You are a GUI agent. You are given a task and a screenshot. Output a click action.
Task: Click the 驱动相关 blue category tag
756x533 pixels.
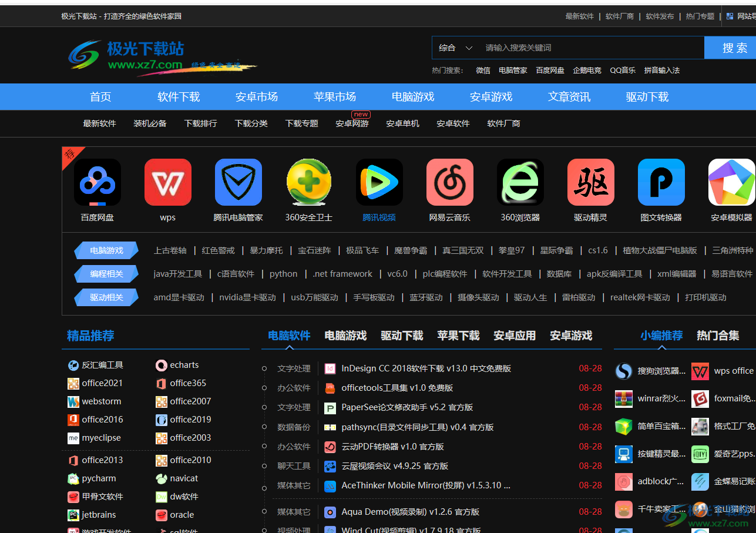[x=106, y=297]
